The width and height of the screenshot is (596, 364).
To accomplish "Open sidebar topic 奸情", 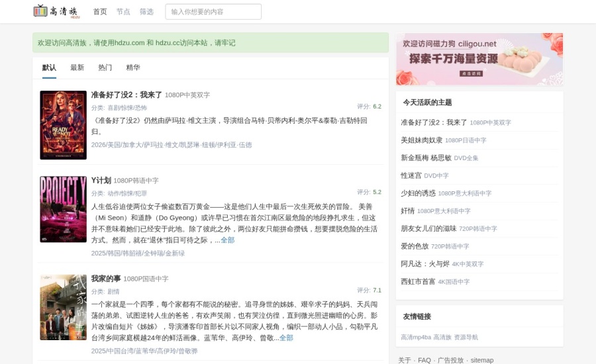I will click(x=408, y=211).
